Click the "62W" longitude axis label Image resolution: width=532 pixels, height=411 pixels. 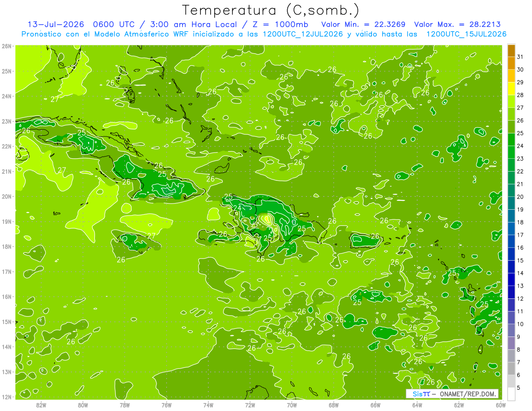pos(459,405)
